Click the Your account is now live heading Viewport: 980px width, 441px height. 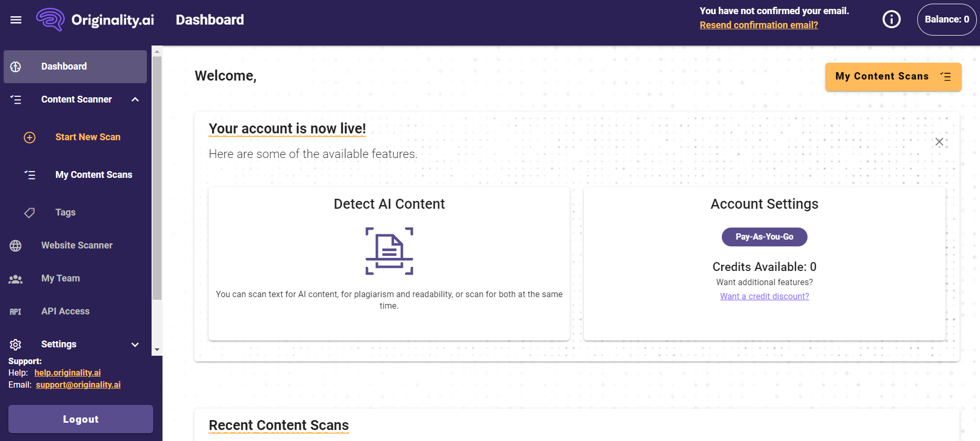(x=287, y=129)
